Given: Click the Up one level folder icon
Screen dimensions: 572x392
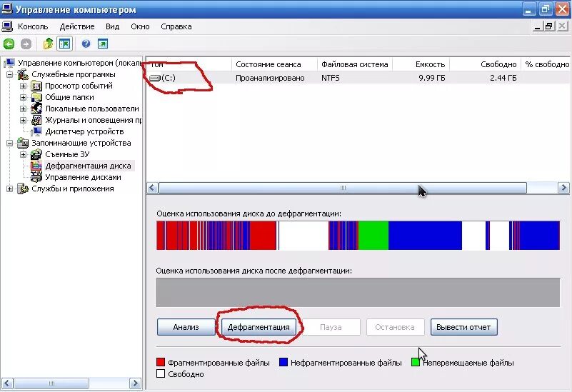Looking at the screenshot, I should point(48,44).
